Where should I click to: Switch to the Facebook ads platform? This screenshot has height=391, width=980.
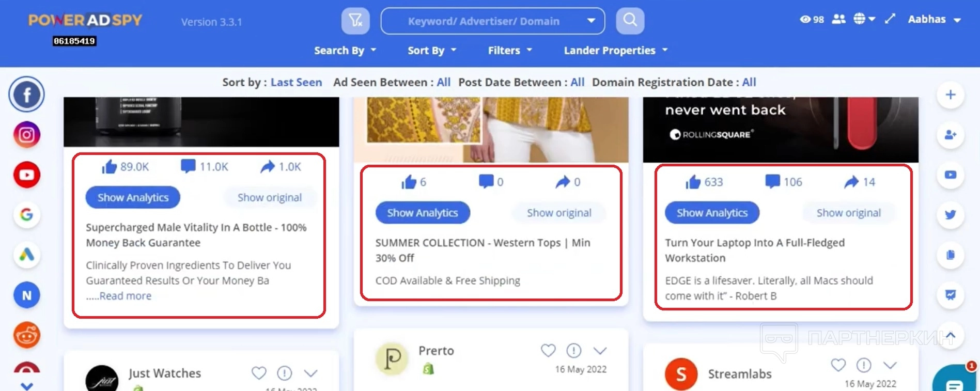pyautogui.click(x=26, y=95)
